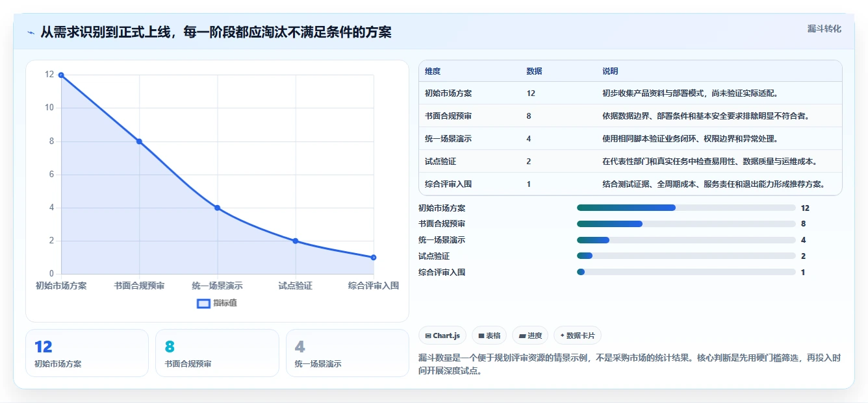Image resolution: width=868 pixels, height=403 pixels.
Task: Click the 数据 column header
Action: tap(534, 71)
